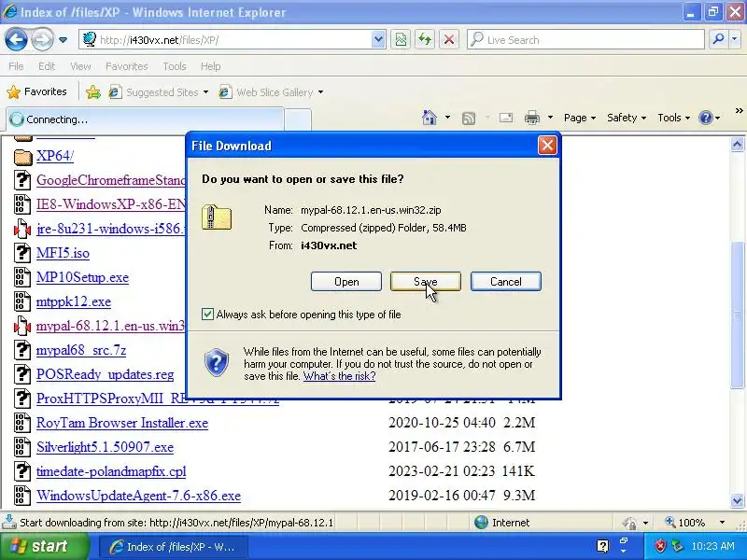Click the Compatibility View icon
This screenshot has height=560, width=747.
(x=401, y=39)
